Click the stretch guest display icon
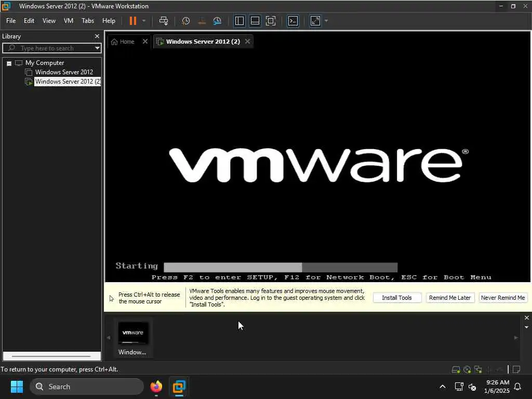 315,21
